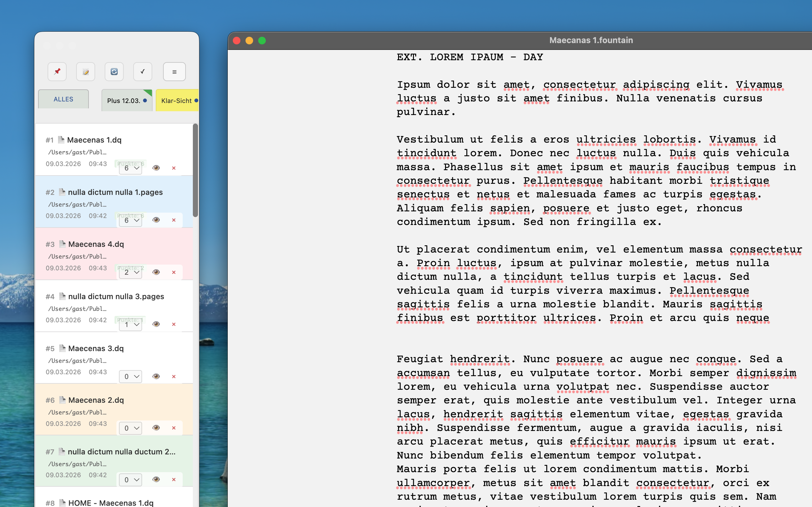Image resolution: width=812 pixels, height=507 pixels.
Task: Toggle eye icon for Maecenas 1.dq
Action: [x=156, y=168]
